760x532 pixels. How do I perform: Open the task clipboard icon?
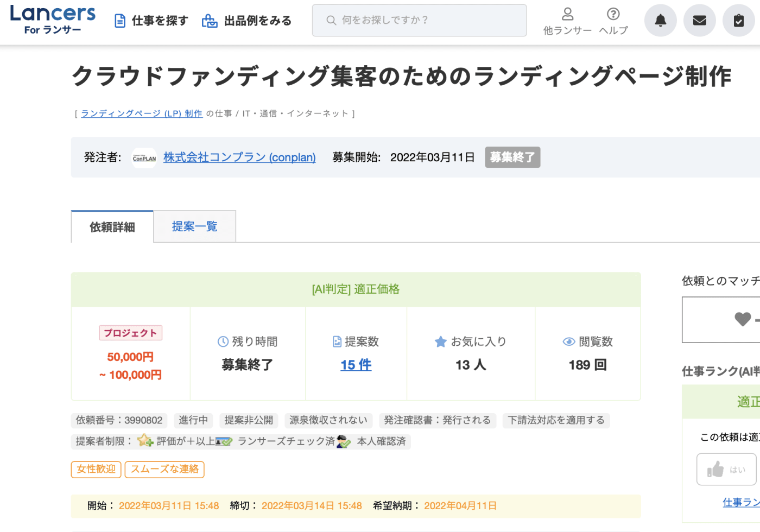click(x=738, y=21)
